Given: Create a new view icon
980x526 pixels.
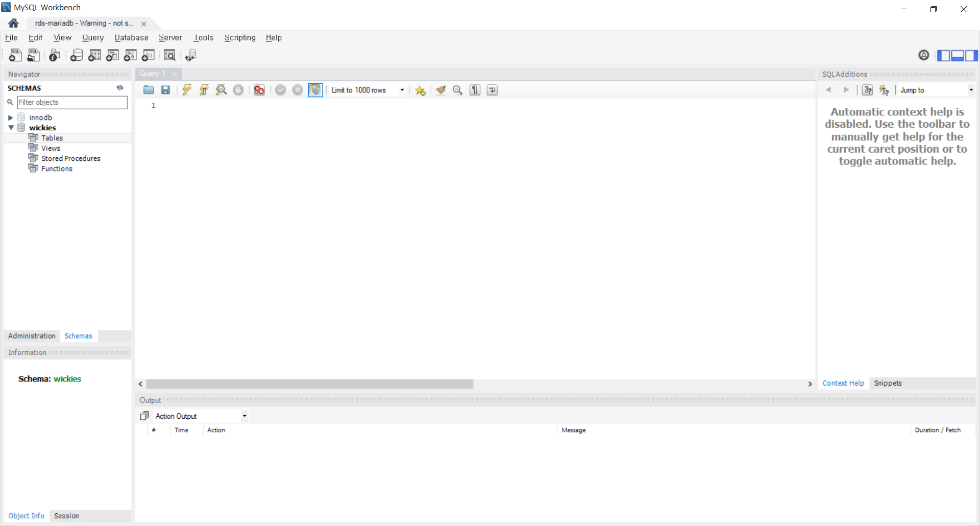Looking at the screenshot, I should pyautogui.click(x=112, y=55).
